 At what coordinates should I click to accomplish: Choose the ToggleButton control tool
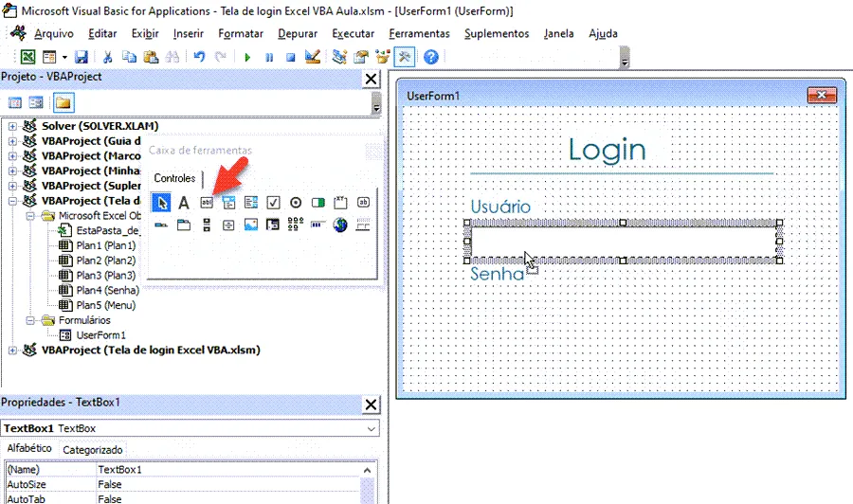(318, 203)
